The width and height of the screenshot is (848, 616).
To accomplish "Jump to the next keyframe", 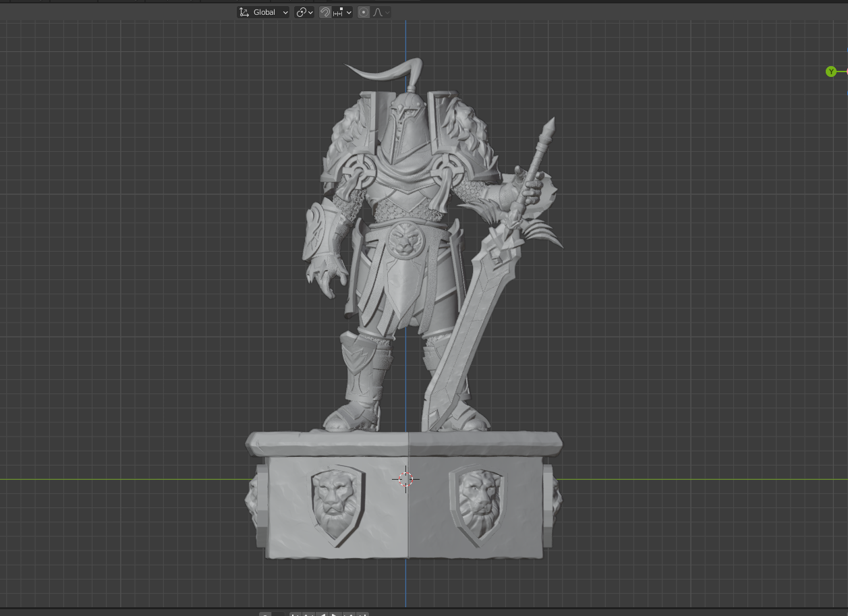I will tap(350, 615).
